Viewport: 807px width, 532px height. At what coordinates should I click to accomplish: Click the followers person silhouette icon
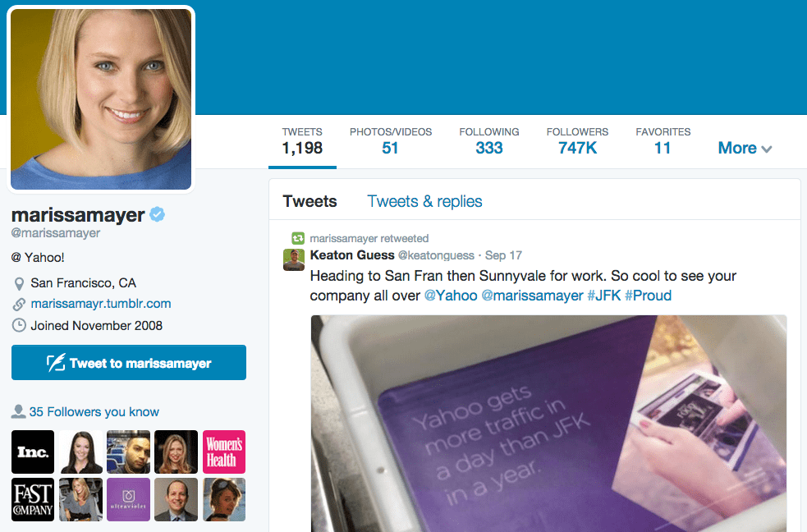[x=19, y=411]
